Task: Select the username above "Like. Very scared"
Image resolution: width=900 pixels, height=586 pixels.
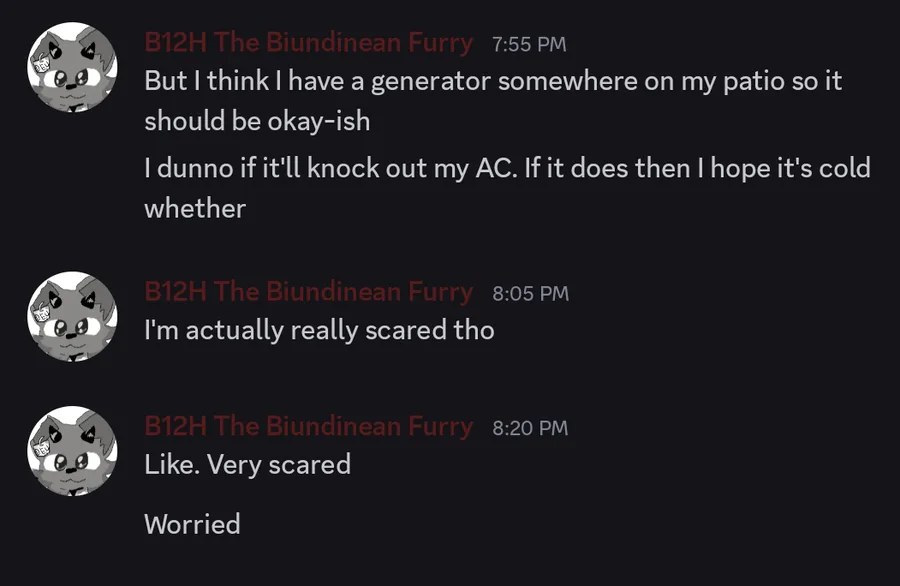Action: coord(308,427)
